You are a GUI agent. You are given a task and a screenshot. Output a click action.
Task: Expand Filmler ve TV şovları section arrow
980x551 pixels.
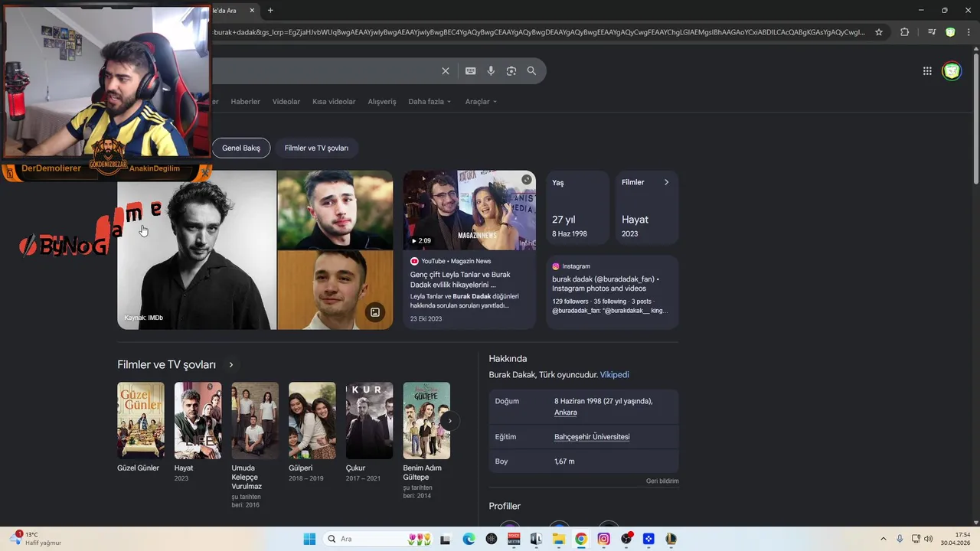tap(231, 365)
